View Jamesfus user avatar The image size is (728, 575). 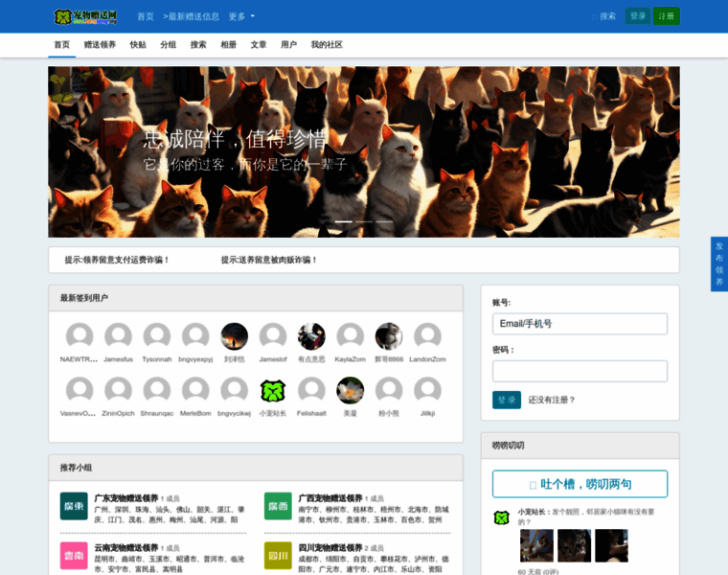[x=119, y=336]
